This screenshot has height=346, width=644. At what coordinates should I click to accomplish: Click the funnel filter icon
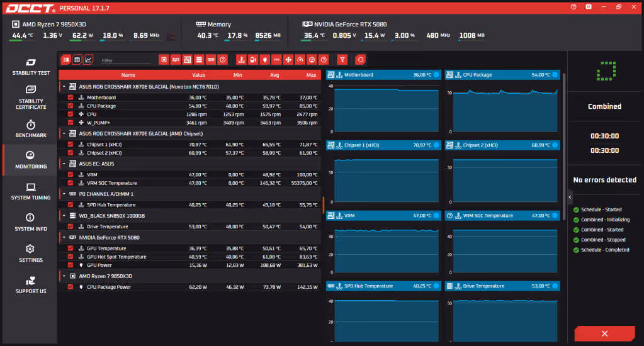[342, 60]
